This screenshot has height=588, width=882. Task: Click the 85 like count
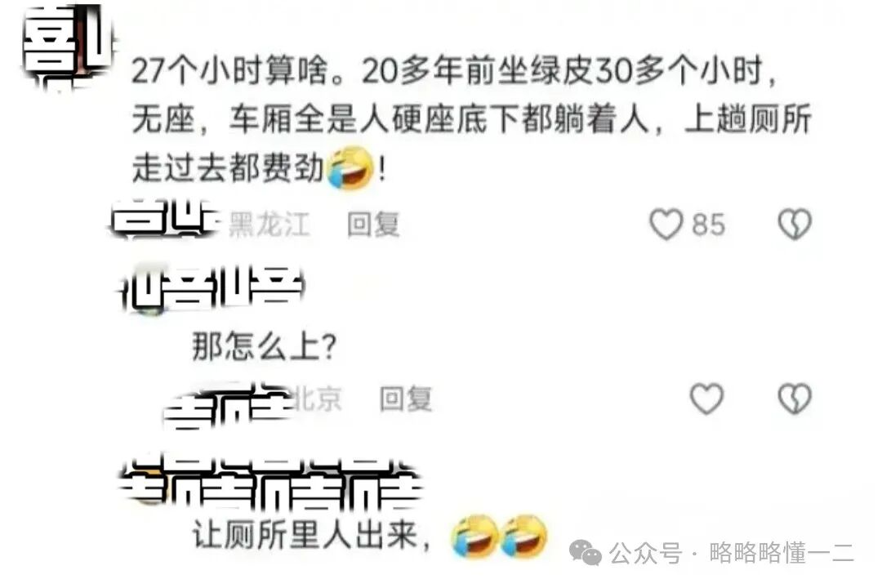tap(708, 225)
